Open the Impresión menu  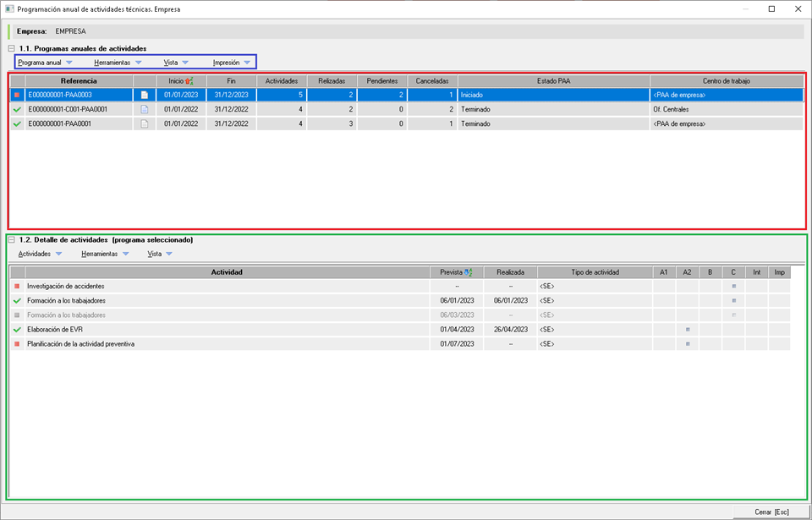pos(232,63)
